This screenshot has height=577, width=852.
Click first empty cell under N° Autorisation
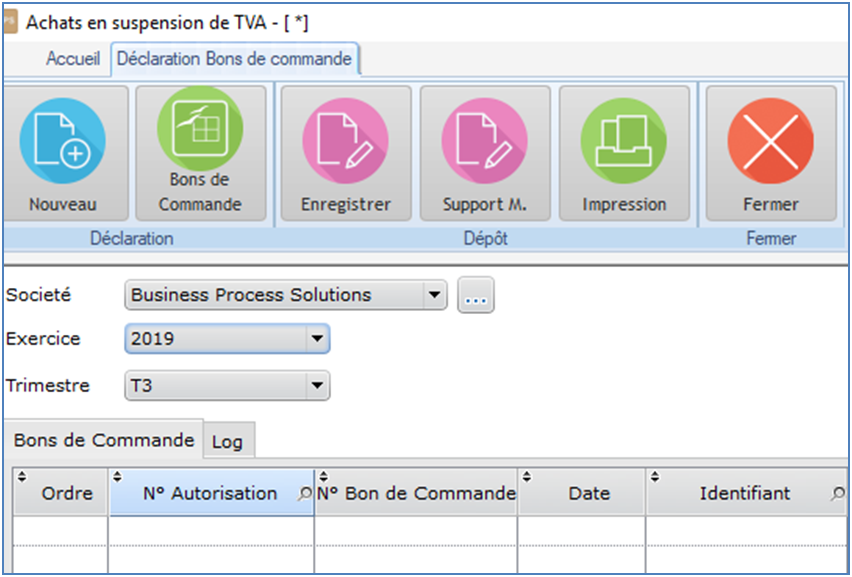coord(211,530)
